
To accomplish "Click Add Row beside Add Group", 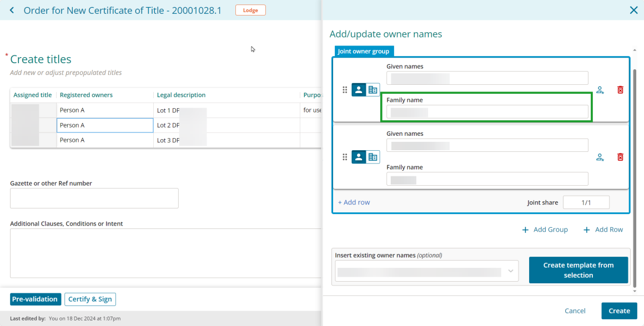I will point(603,230).
